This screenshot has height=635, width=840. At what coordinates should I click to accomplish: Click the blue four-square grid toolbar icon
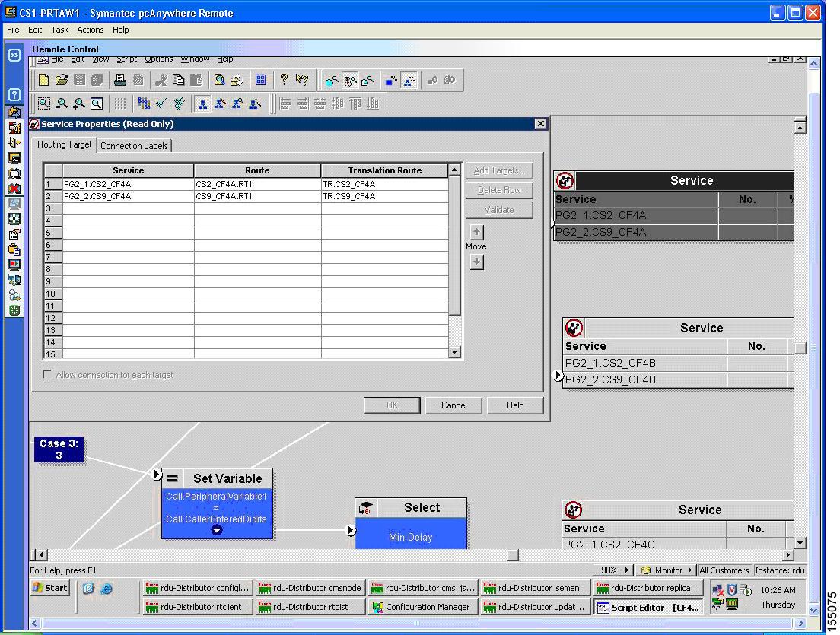coord(261,81)
